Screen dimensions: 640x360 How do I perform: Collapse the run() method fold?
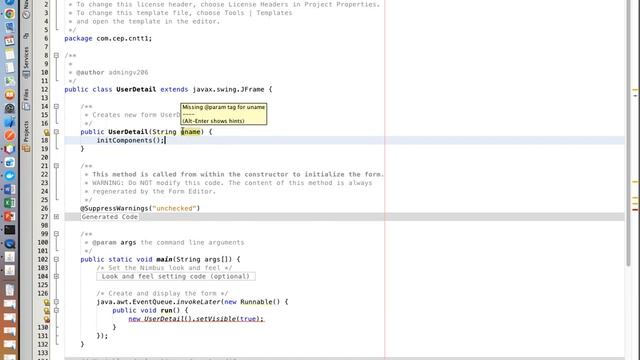point(56,311)
